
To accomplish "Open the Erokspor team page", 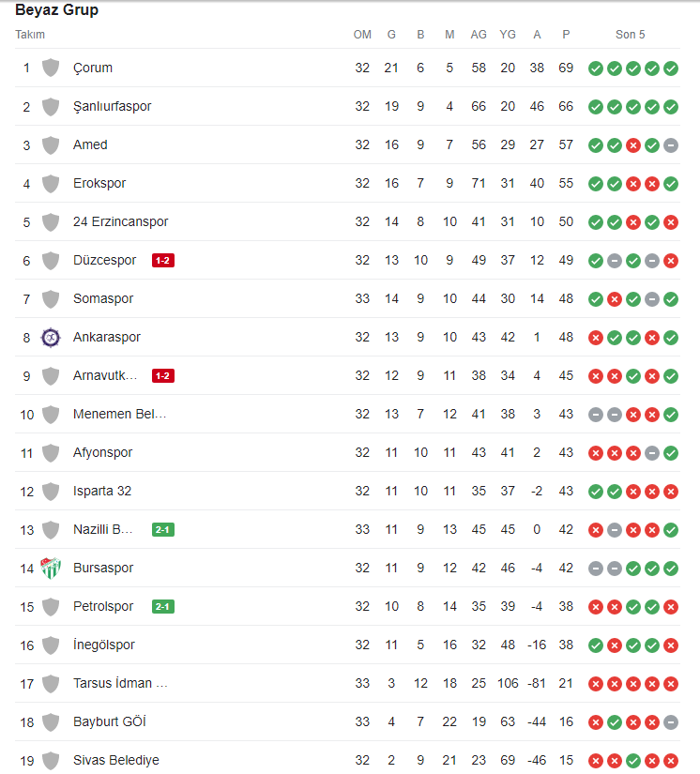I will point(99,184).
